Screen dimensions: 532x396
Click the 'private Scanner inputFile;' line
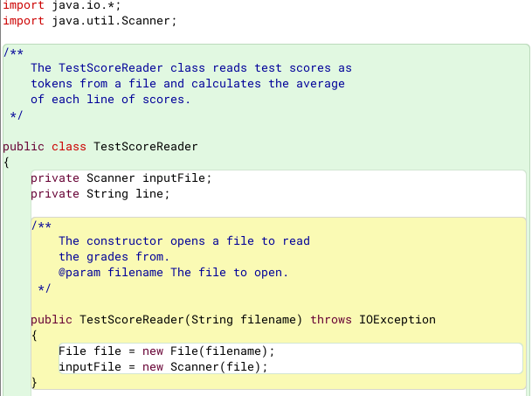point(121,178)
